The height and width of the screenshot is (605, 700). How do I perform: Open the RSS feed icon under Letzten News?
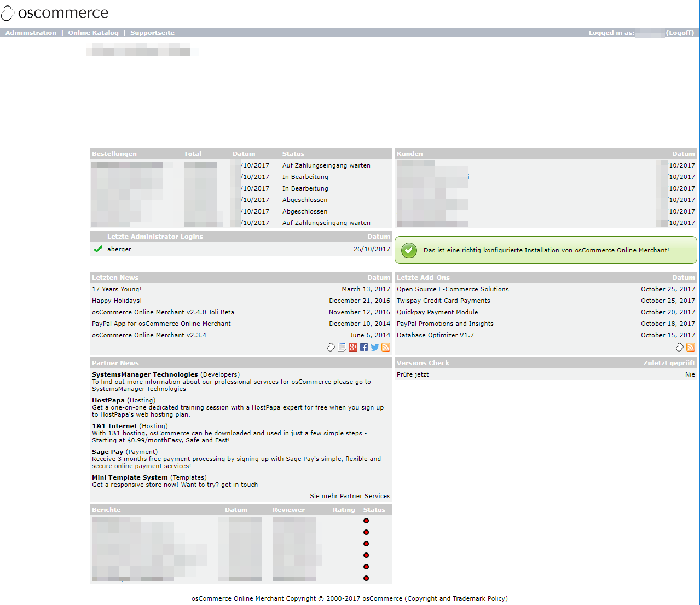click(x=386, y=347)
